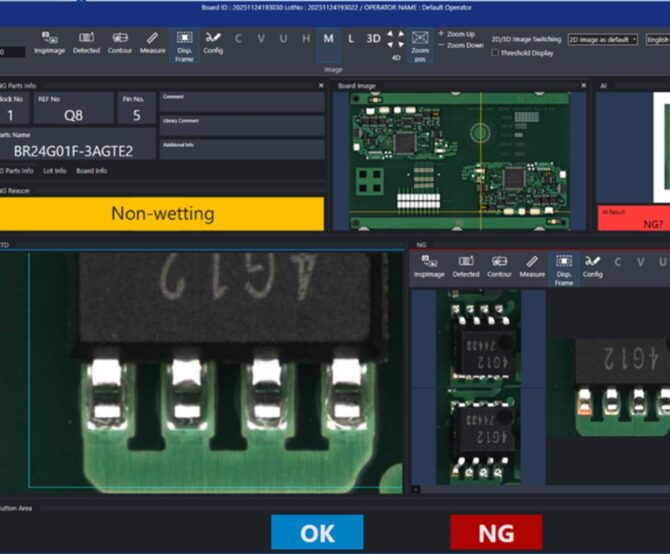
Task: Select the Block No value 1
Action: point(10,115)
